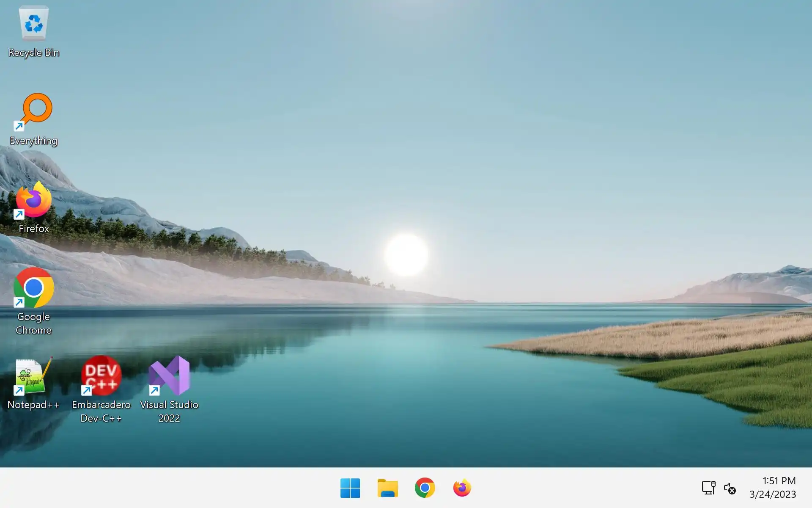This screenshot has width=812, height=508.
Task: Select the Recycle Bin desktop icon
Action: pyautogui.click(x=33, y=24)
